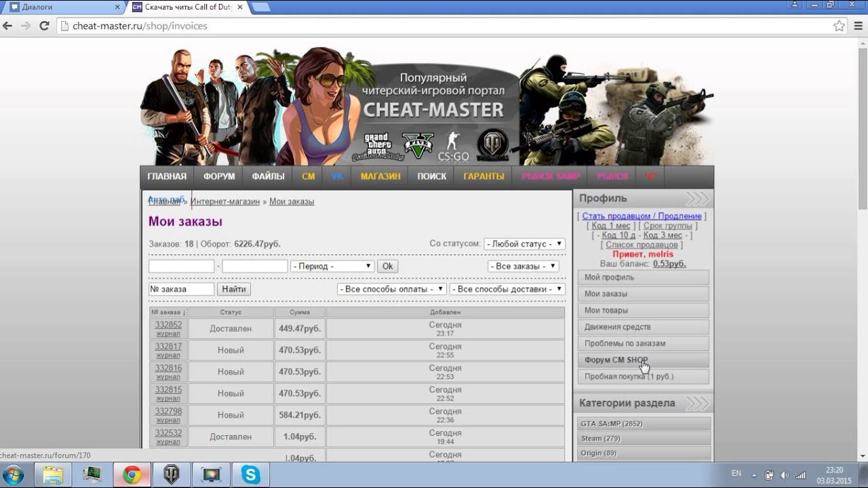The height and width of the screenshot is (488, 868).
Task: Click the end date input field
Action: (x=255, y=266)
